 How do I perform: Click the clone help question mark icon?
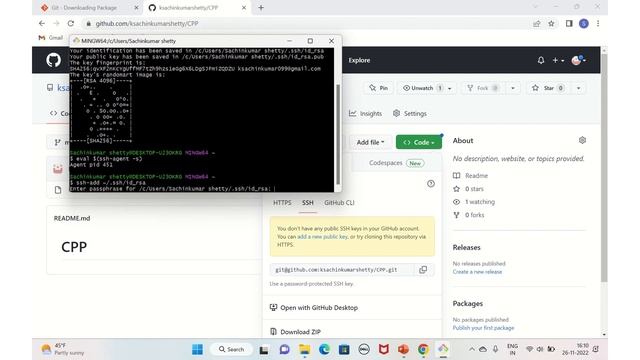click(x=431, y=184)
